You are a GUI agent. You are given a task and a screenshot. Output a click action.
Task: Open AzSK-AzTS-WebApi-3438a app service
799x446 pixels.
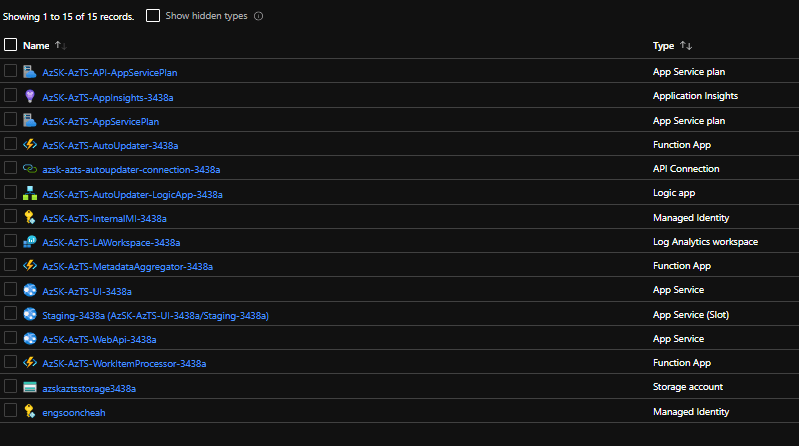point(99,339)
